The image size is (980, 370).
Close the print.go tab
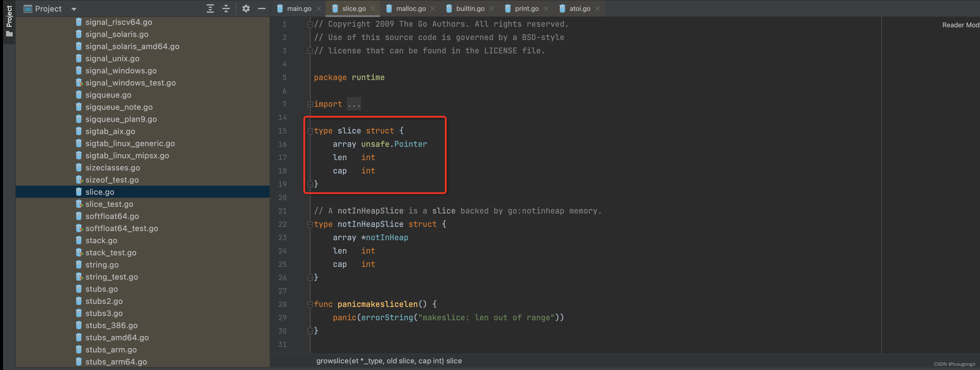[x=546, y=9]
